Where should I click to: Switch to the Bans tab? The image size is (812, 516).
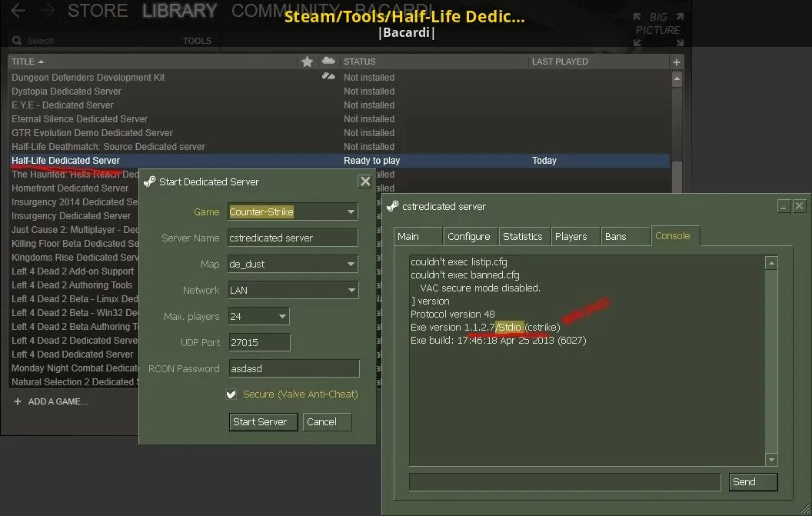[624, 236]
